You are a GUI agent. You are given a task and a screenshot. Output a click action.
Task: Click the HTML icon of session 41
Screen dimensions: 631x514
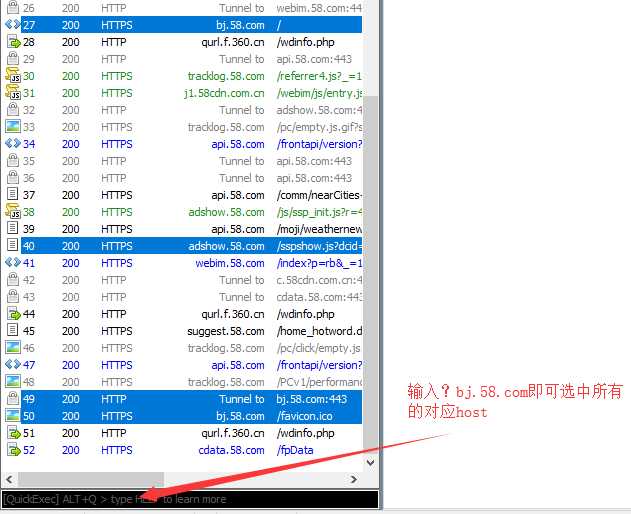(x=13, y=262)
